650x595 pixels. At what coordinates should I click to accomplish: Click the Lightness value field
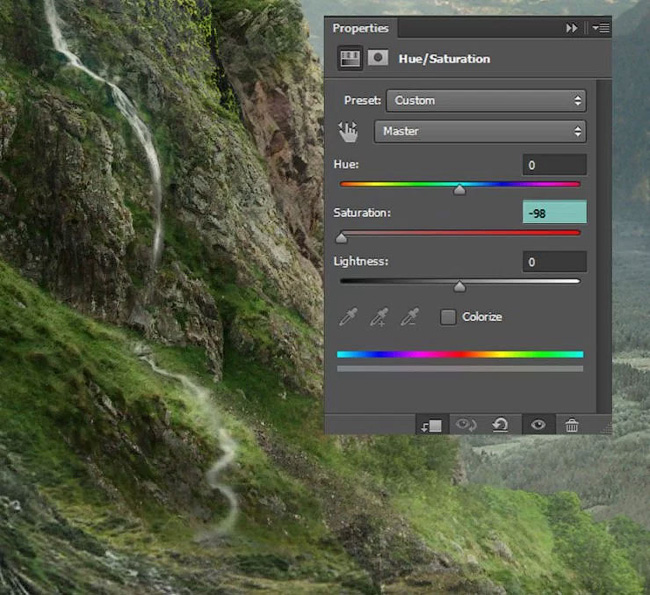pos(554,262)
